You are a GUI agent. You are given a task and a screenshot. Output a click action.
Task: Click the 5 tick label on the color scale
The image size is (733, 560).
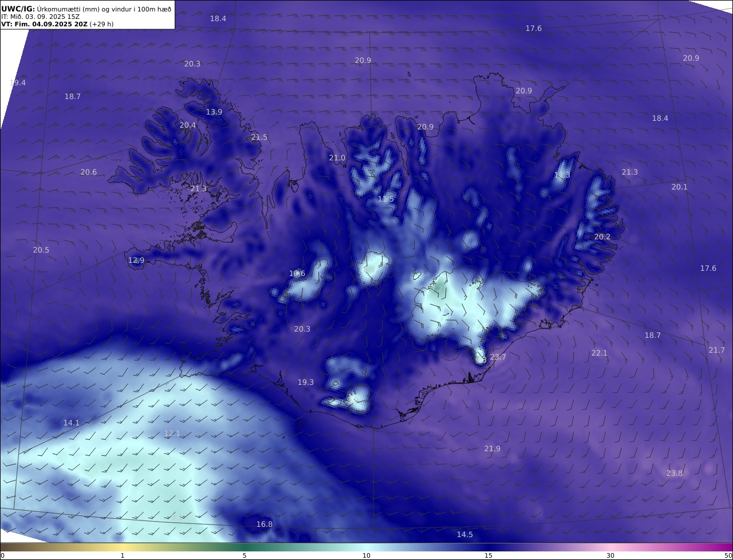pos(245,555)
